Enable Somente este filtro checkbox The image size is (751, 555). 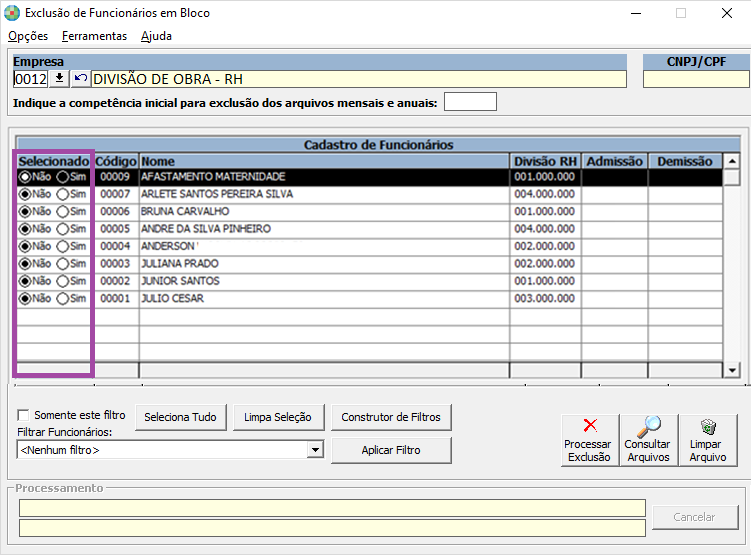[23, 415]
